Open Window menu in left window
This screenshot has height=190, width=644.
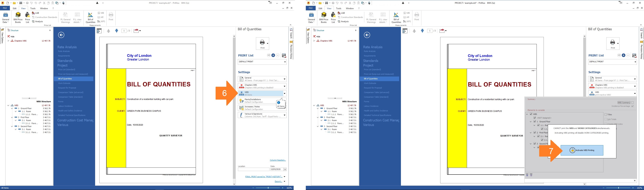pos(44,8)
